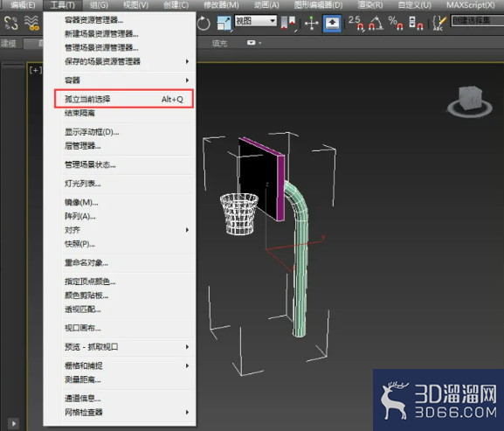Choose 阵列(A)... menu item

tap(120, 216)
